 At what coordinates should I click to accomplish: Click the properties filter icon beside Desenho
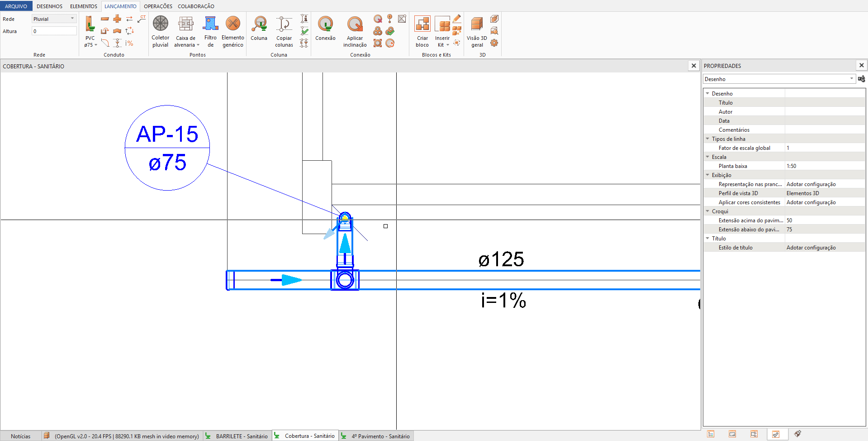coord(861,79)
